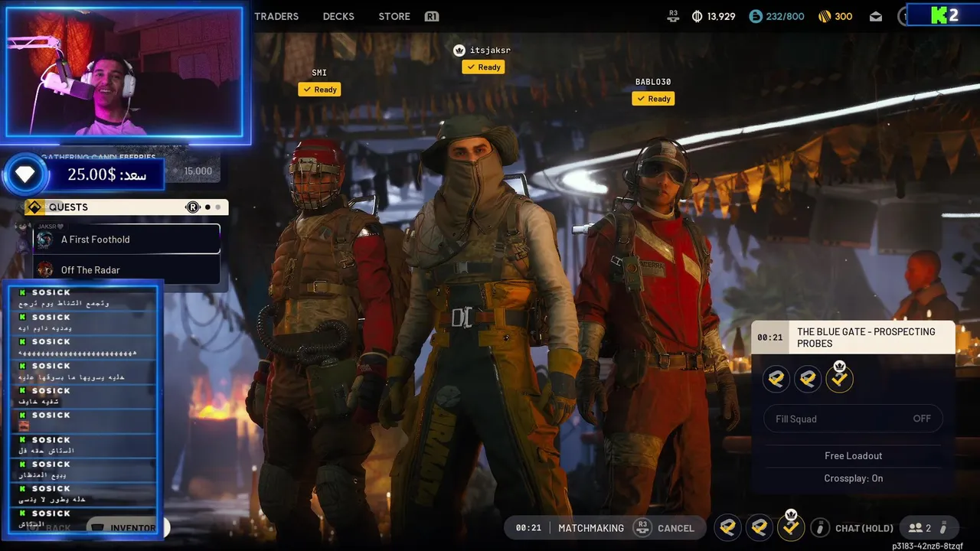Click the 232/800 token count

point(785,16)
